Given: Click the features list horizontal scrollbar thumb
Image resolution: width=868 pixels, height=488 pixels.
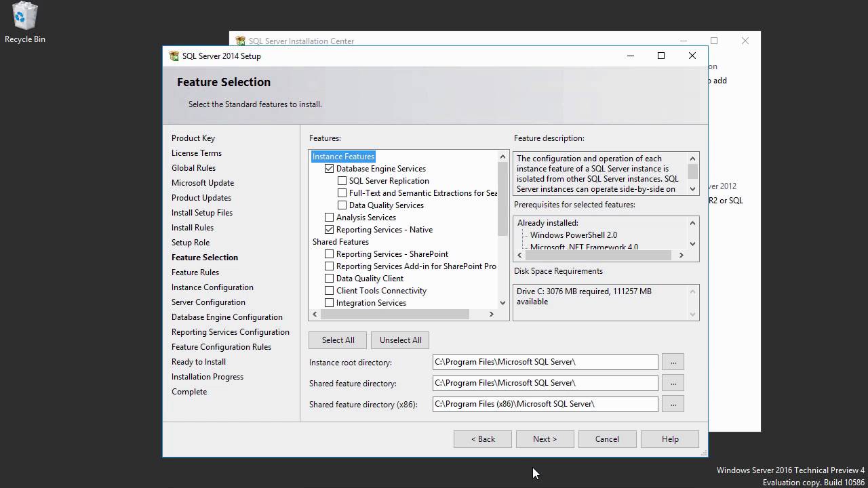Looking at the screenshot, I should point(394,314).
